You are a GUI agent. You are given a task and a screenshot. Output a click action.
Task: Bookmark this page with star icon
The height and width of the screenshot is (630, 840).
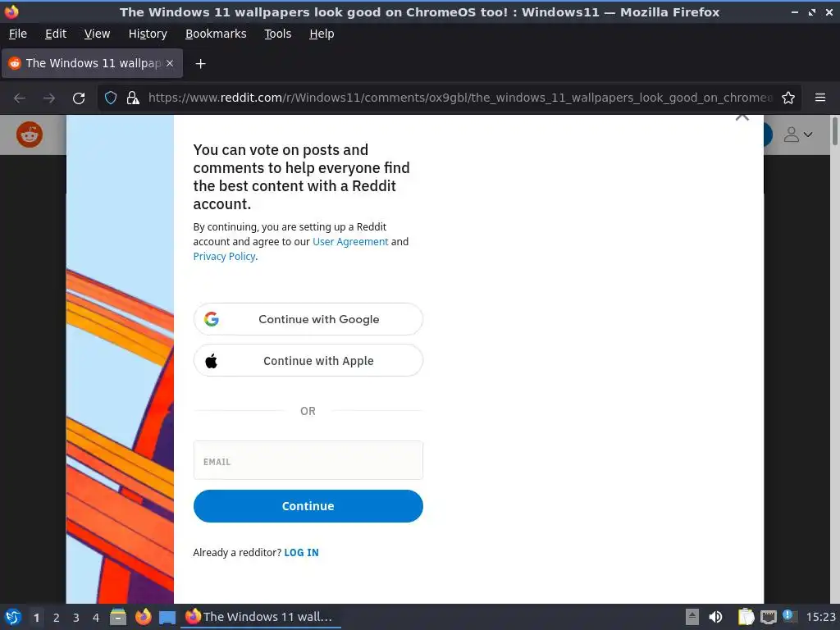(x=788, y=98)
